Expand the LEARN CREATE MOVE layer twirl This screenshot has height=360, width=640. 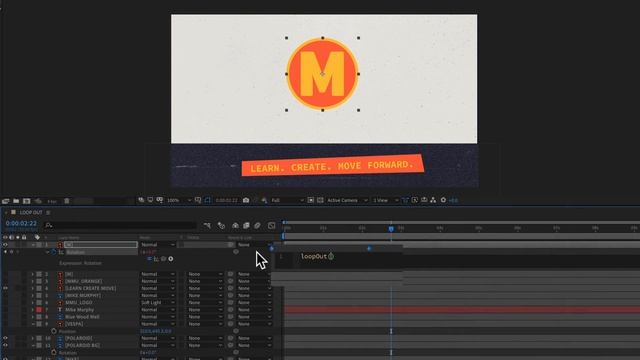click(x=33, y=289)
